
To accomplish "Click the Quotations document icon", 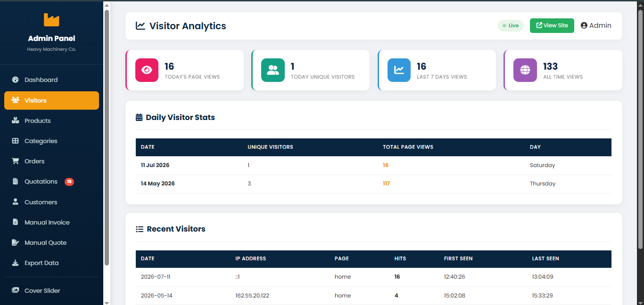I will 15,182.
